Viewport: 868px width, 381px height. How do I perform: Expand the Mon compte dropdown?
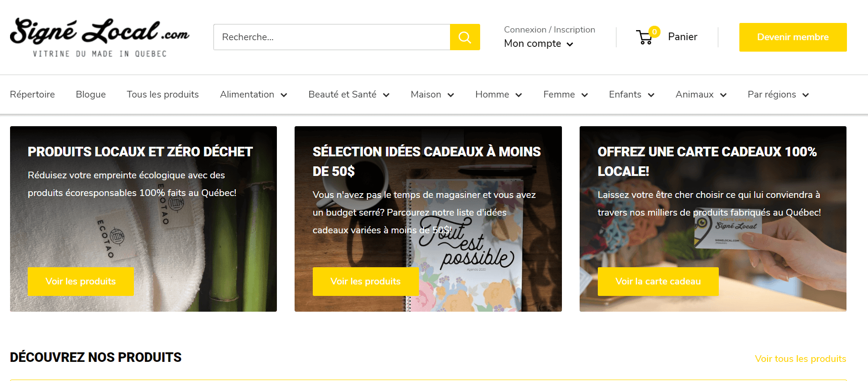(x=538, y=44)
